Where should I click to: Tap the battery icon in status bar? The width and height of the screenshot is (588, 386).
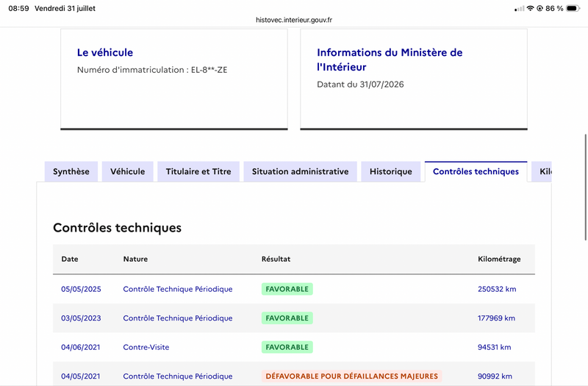click(x=573, y=8)
